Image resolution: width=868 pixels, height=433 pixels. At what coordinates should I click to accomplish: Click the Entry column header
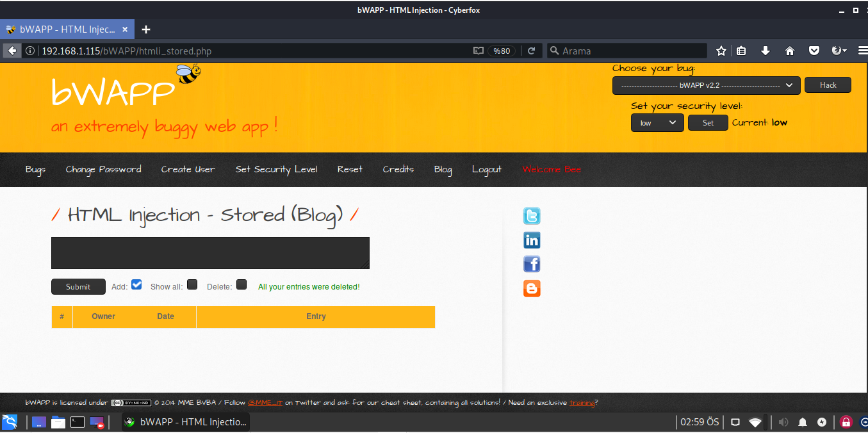(x=316, y=316)
